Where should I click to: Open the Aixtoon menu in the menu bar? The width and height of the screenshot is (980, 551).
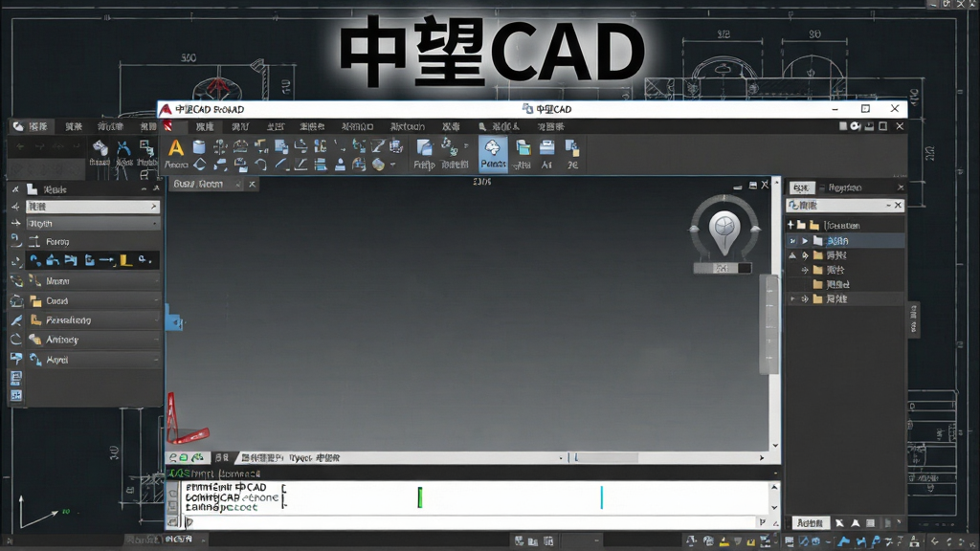(x=408, y=126)
